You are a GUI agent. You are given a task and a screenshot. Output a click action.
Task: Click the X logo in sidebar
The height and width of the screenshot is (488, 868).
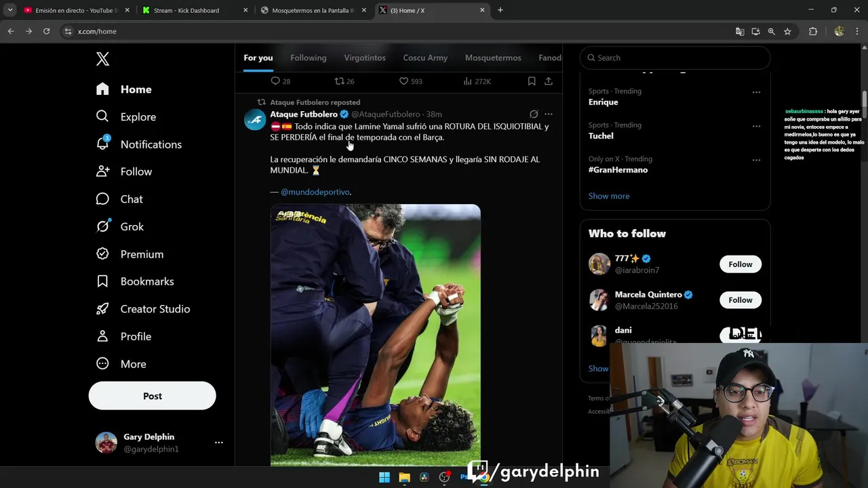102,59
